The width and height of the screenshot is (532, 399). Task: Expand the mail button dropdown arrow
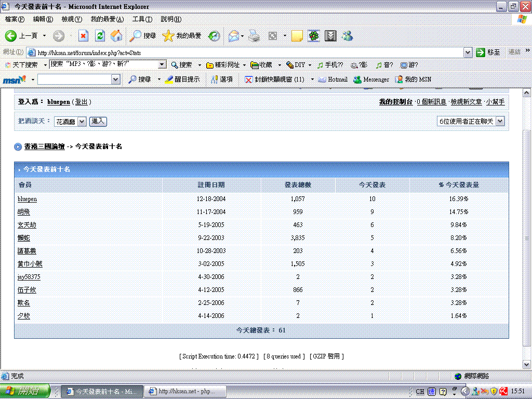click(x=242, y=36)
